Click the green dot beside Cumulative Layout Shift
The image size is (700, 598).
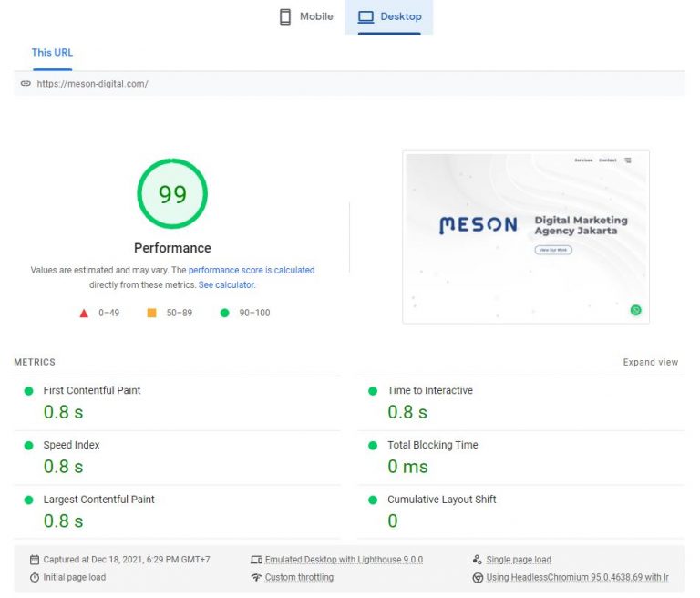pos(373,500)
